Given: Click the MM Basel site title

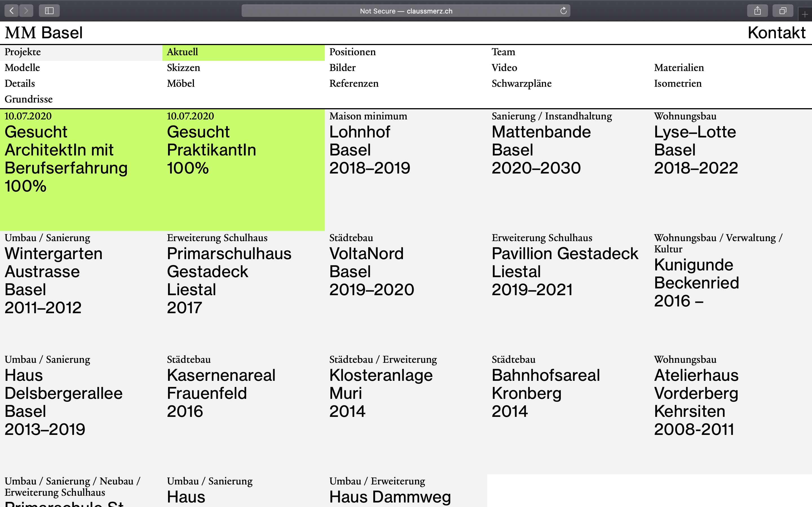Looking at the screenshot, I should pos(44,33).
